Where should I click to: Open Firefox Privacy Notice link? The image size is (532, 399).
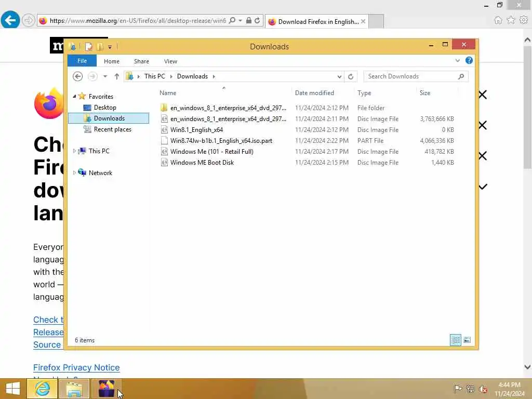76,367
